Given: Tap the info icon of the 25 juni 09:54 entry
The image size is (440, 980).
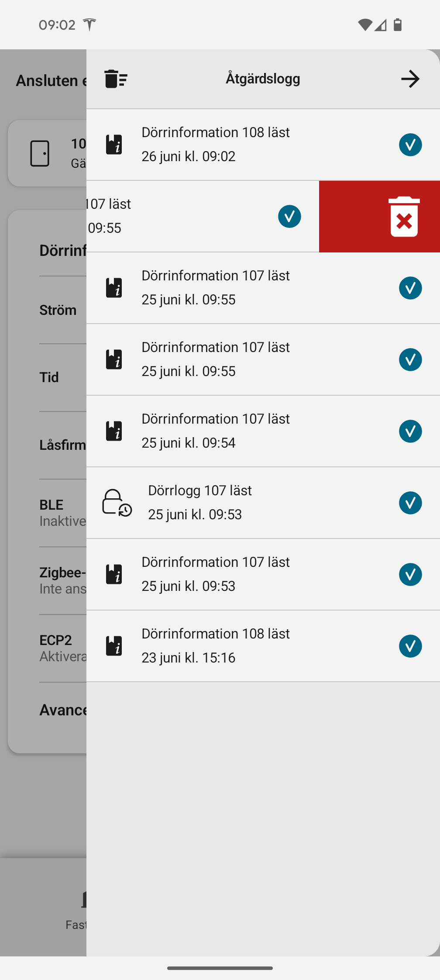Looking at the screenshot, I should 114,431.
